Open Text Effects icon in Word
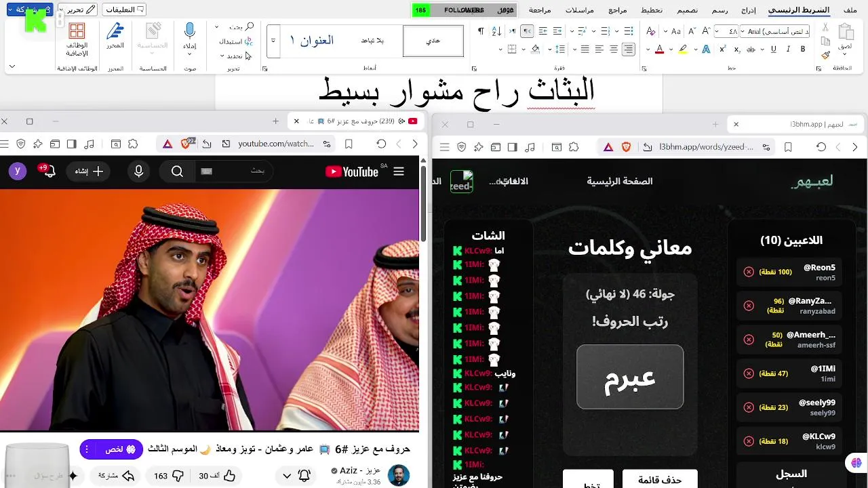 [706, 49]
